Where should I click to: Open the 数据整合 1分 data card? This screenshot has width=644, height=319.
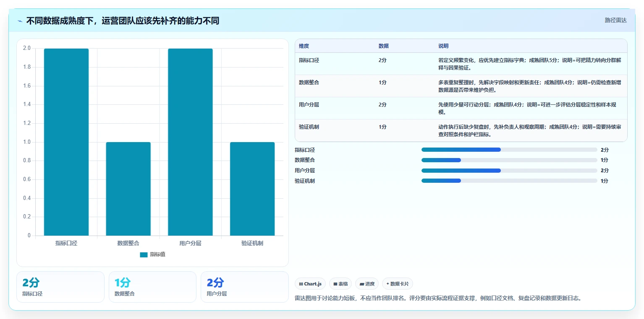tap(152, 287)
